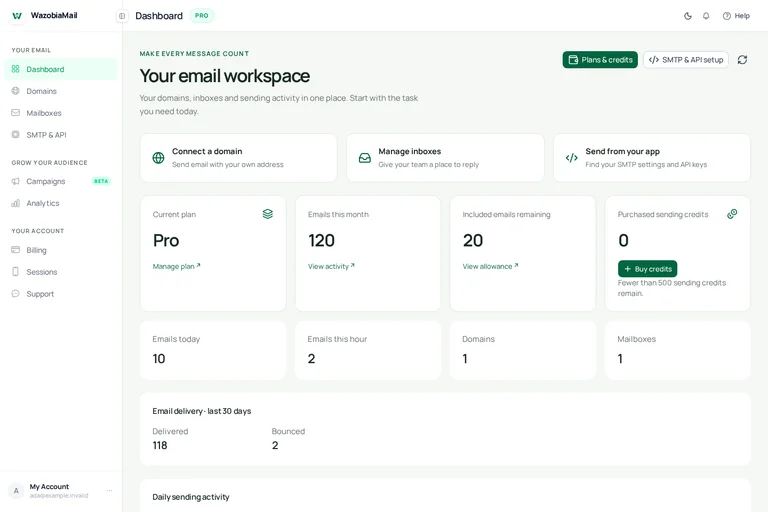768x512 pixels.
Task: Click the Campaigns megaphone icon
Action: click(x=16, y=181)
